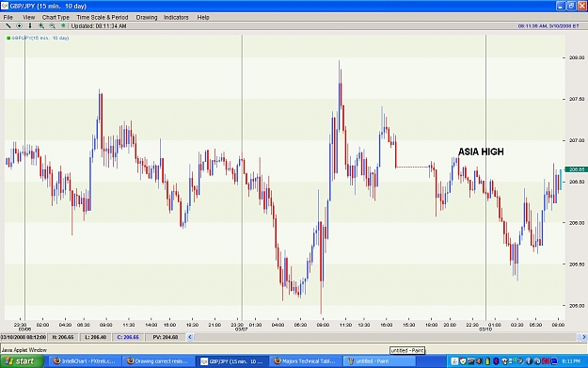588x368 pixels.
Task: Click the 03/07 date axis label
Action: click(x=241, y=329)
